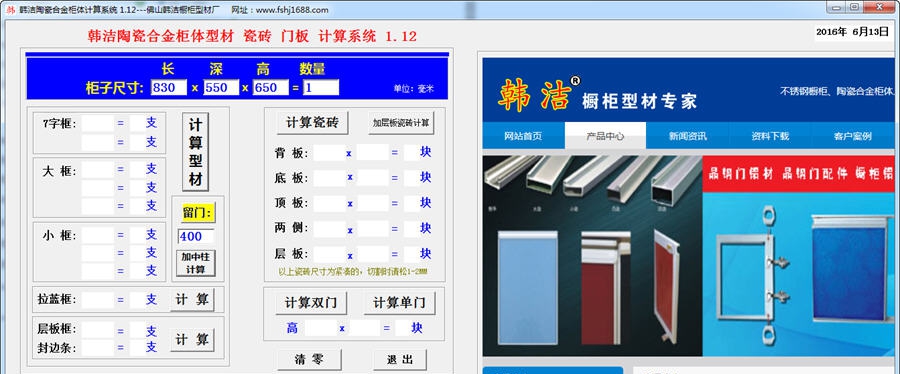Screen dimensions: 900x374
Task: Click the 单位: 毫米 label
Action: tap(414, 89)
